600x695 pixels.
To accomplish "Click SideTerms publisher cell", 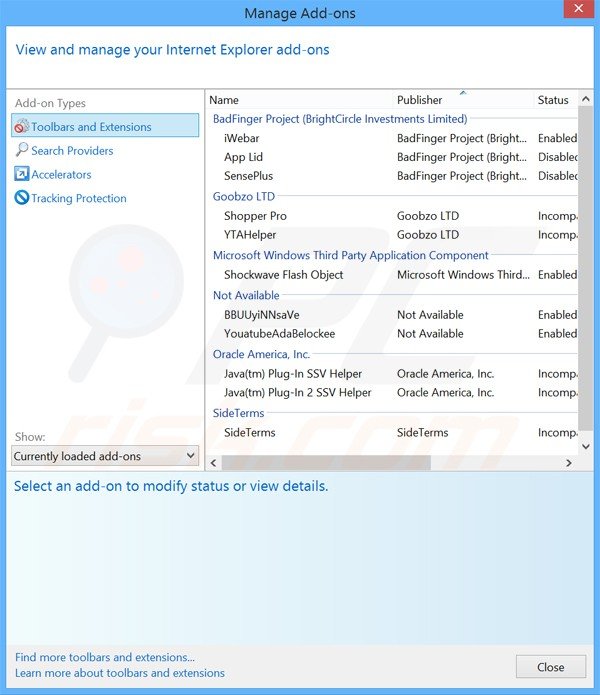I will click(422, 433).
